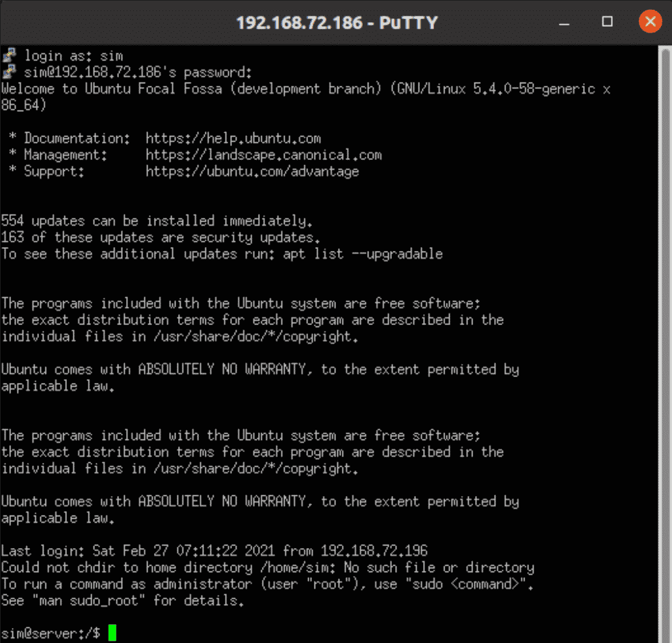Screen dimensions: 672x643
Task: Click the 'Could not chdir to home directory' line
Action: pyautogui.click(x=268, y=567)
